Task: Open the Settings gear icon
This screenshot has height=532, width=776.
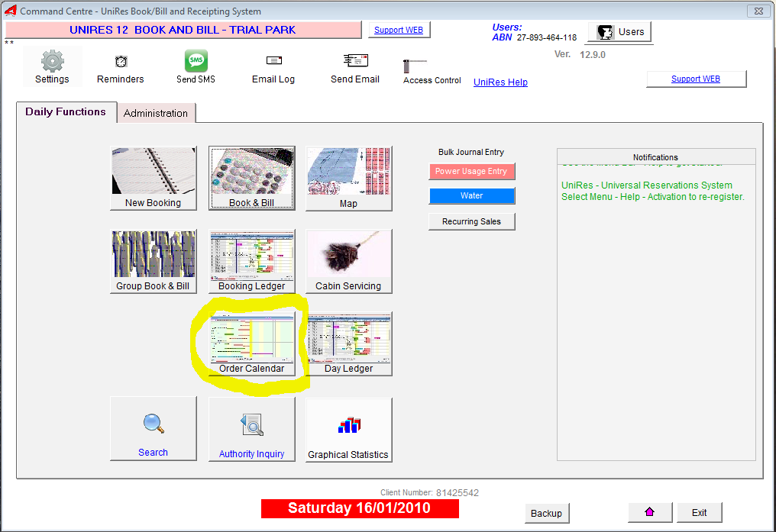Action: tap(52, 66)
